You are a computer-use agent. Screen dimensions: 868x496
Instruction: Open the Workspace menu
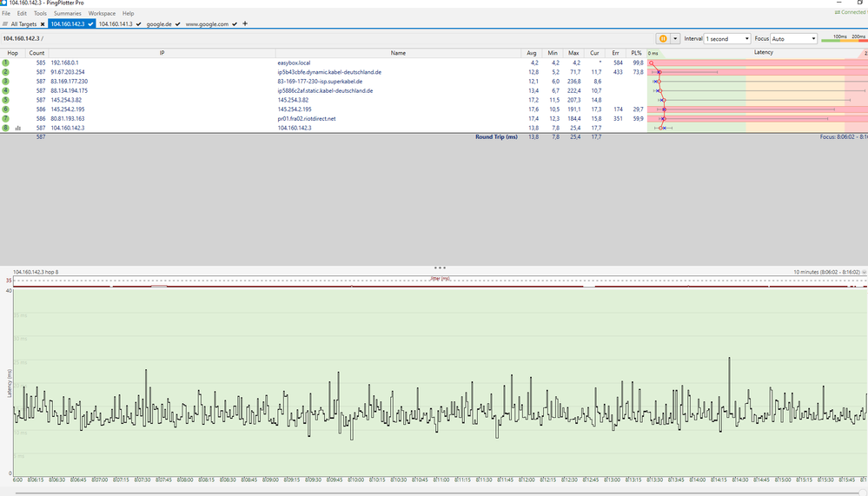(102, 14)
